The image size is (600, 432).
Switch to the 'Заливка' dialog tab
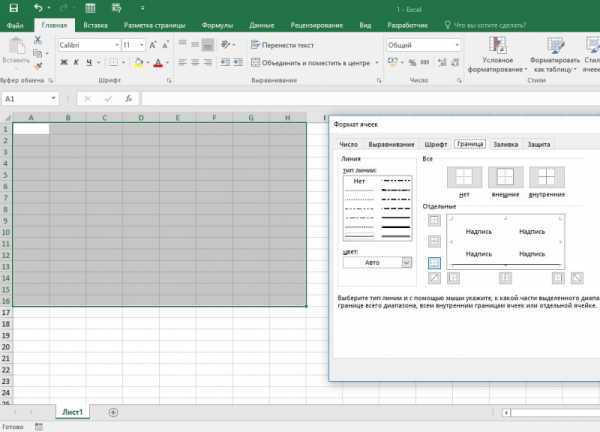[x=505, y=144]
